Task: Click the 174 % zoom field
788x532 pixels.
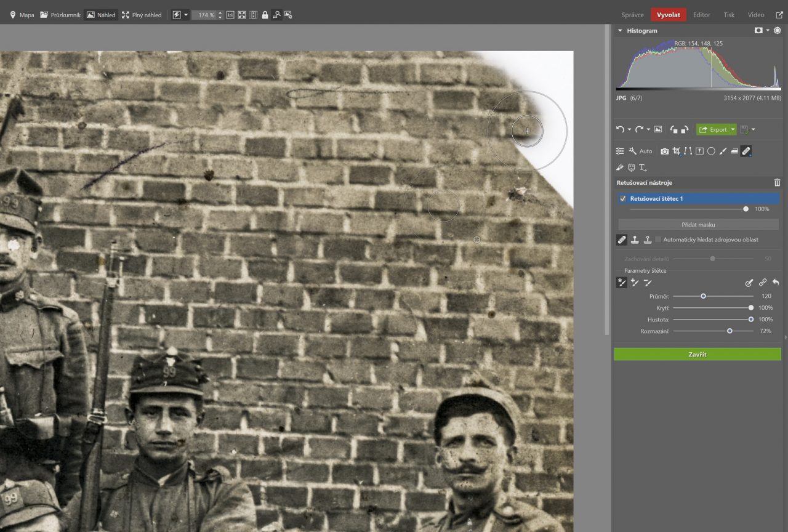Action: coord(204,15)
